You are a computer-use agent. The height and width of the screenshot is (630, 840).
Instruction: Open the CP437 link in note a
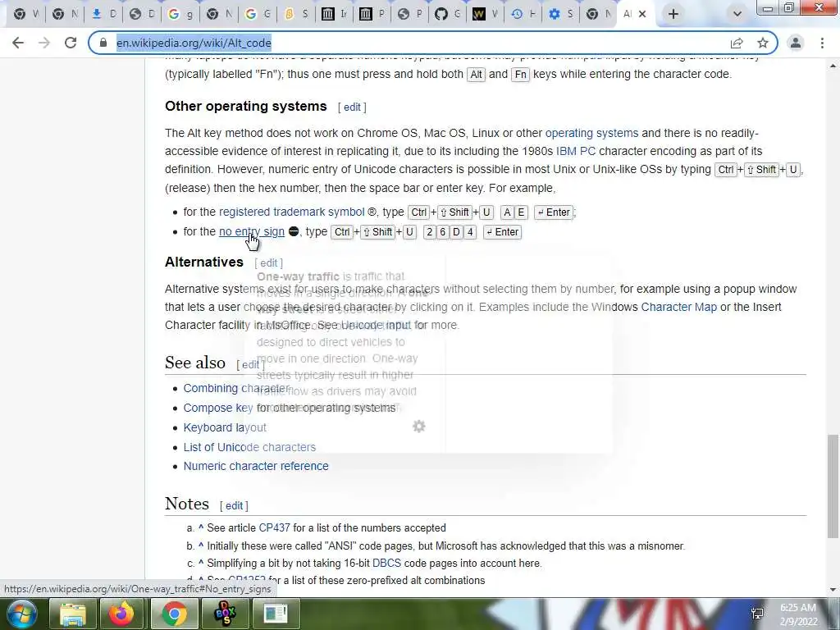pyautogui.click(x=274, y=527)
